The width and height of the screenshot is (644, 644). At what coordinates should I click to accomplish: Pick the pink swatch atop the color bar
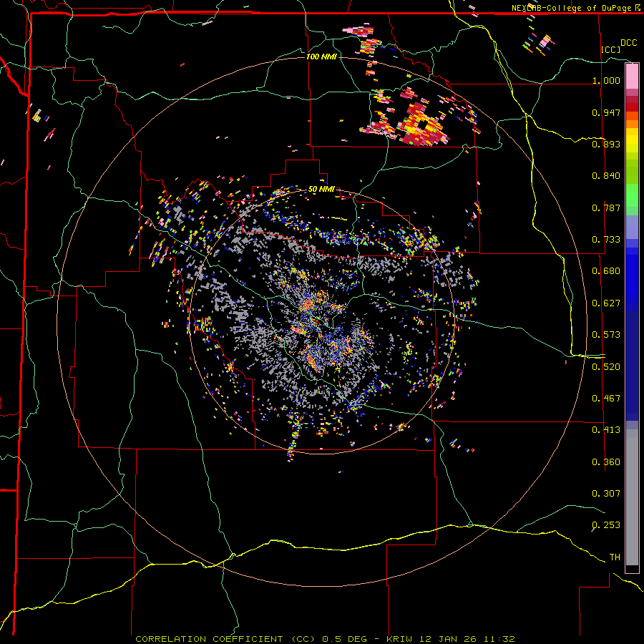(x=632, y=76)
